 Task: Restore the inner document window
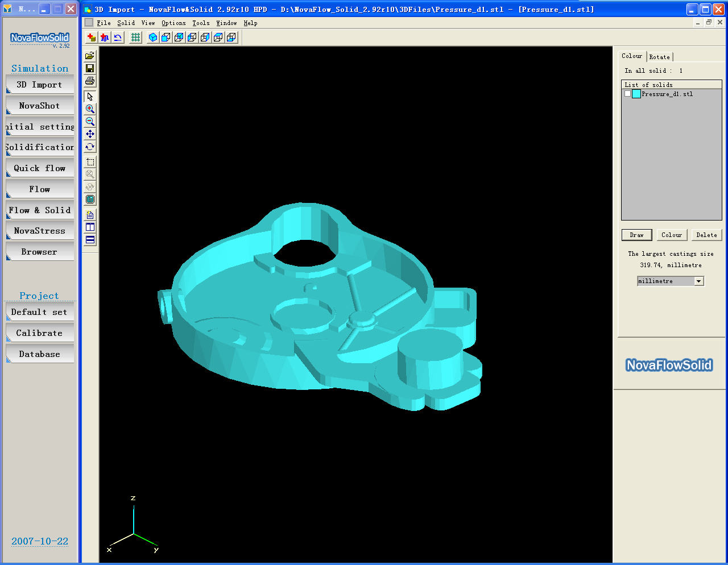pos(709,22)
